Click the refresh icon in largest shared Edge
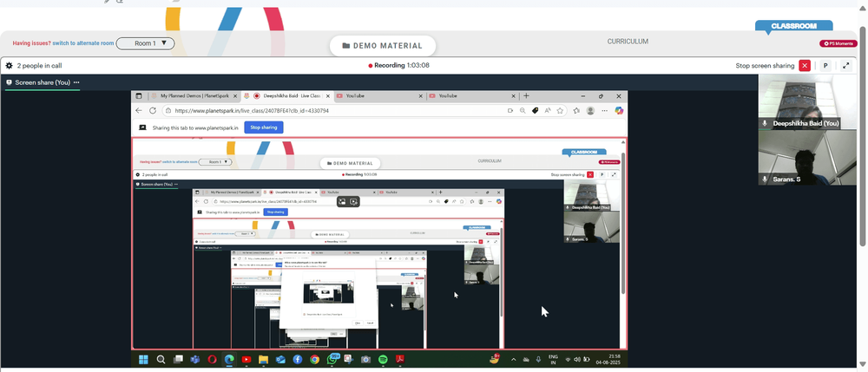This screenshot has width=868, height=372. [153, 110]
